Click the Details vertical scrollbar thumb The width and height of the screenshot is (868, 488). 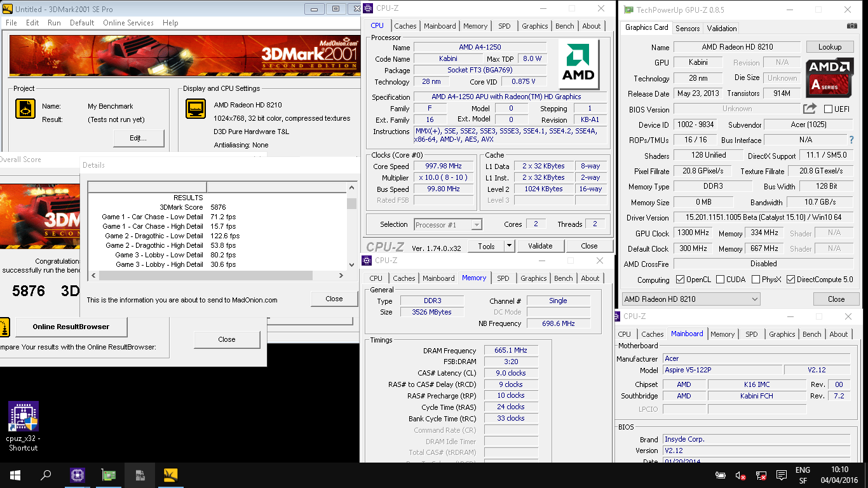(351, 203)
